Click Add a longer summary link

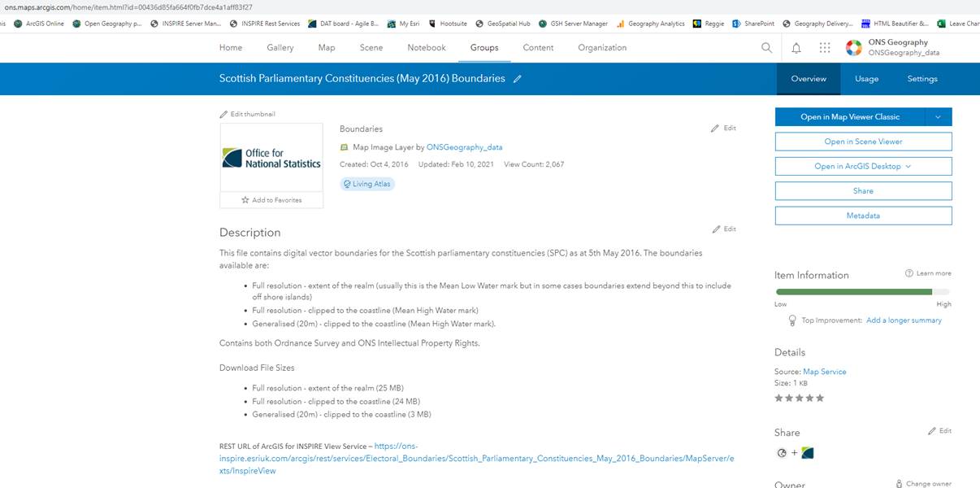click(904, 320)
